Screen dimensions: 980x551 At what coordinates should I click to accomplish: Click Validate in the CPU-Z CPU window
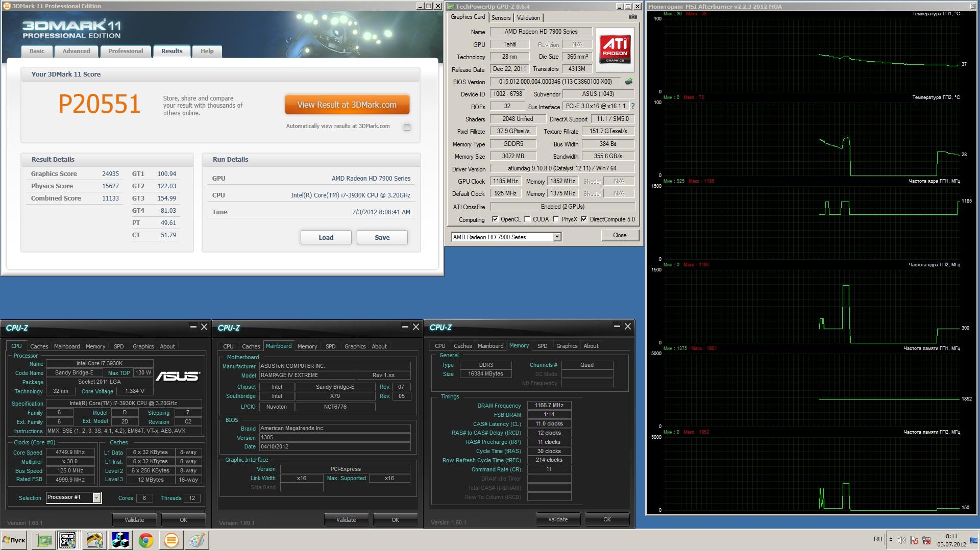click(134, 520)
